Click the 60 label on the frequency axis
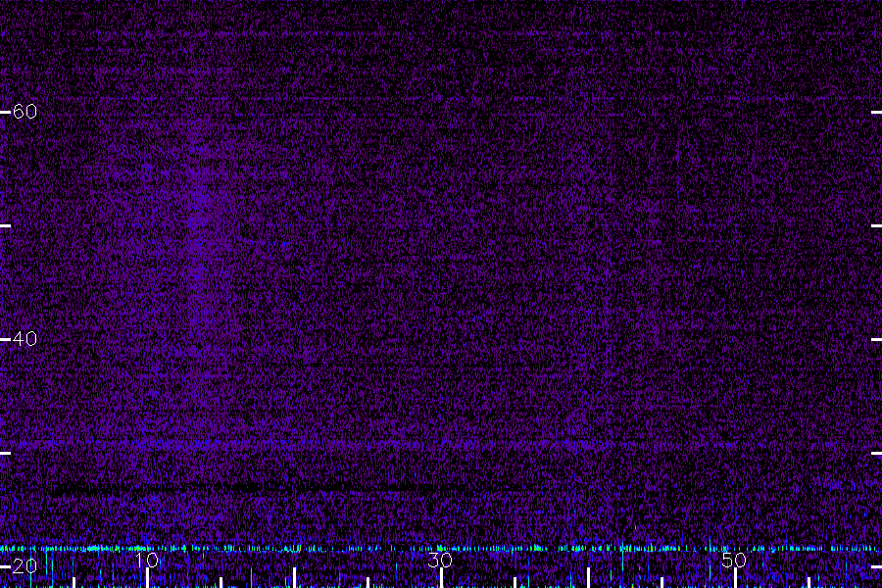882x588 pixels. (x=25, y=112)
